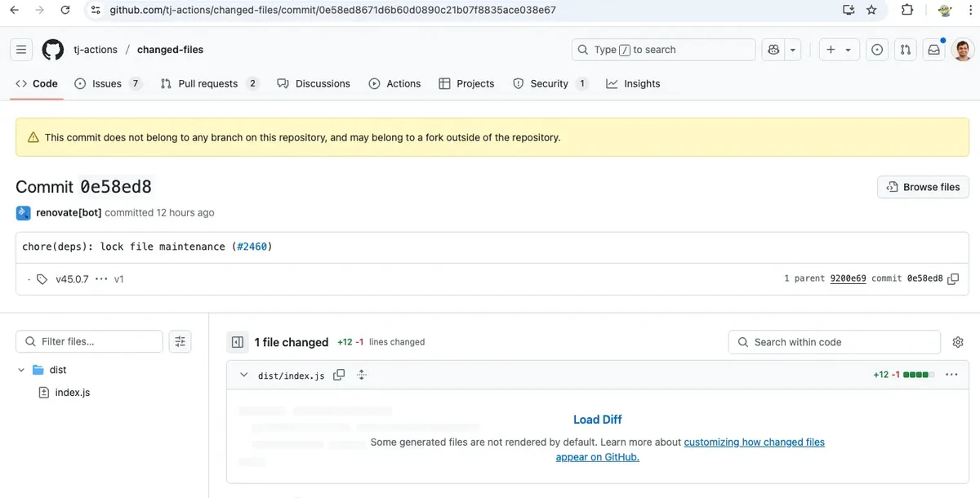Copy the dist/index.js file path
The height and width of the screenshot is (498, 980).
point(339,375)
